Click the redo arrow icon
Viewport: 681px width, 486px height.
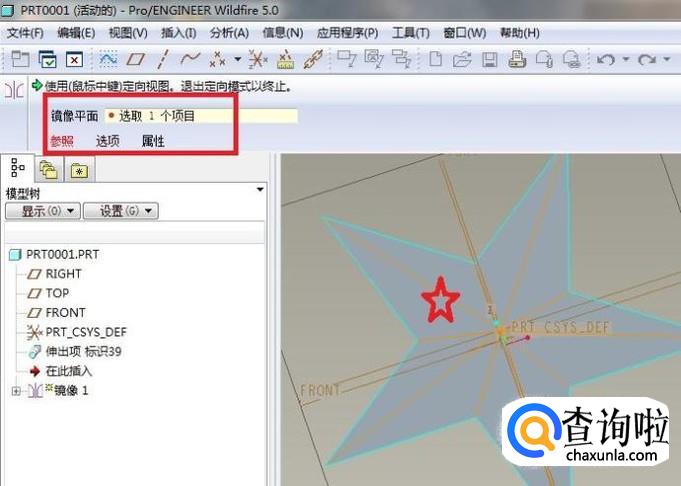point(647,59)
